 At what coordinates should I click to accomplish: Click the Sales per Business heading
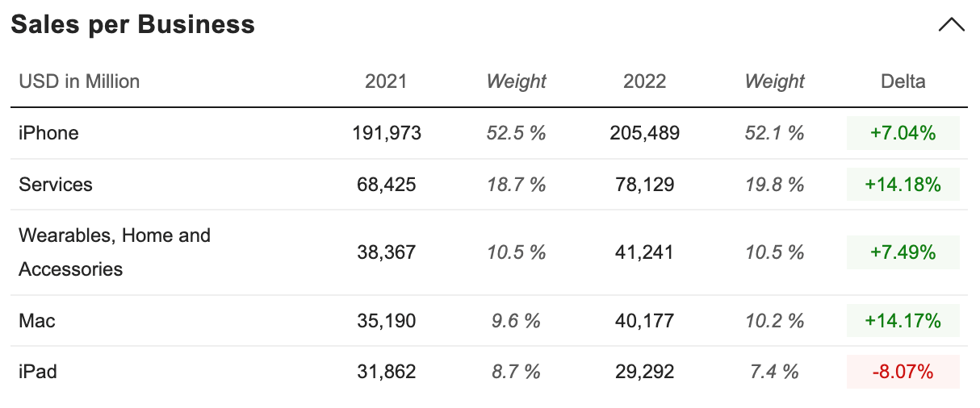(x=132, y=25)
